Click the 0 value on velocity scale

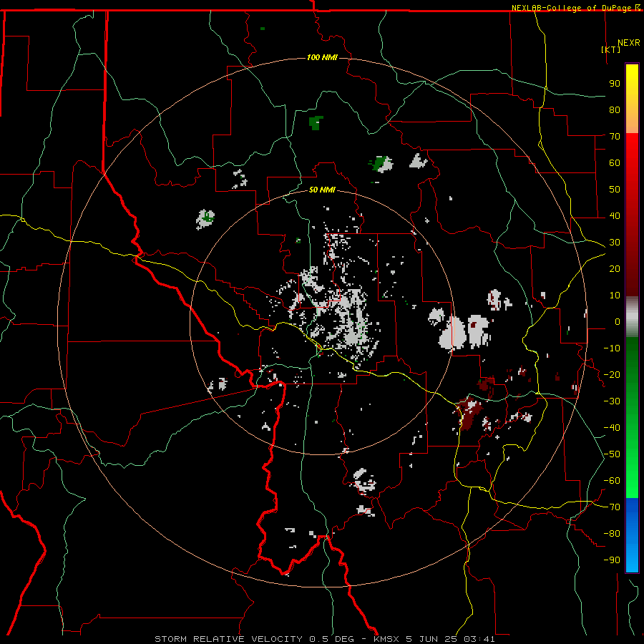618,322
